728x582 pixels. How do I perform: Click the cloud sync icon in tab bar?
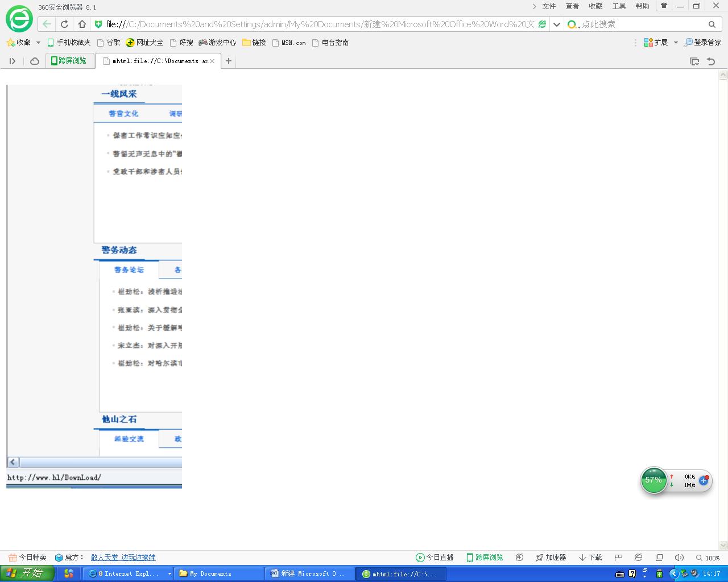tap(35, 61)
